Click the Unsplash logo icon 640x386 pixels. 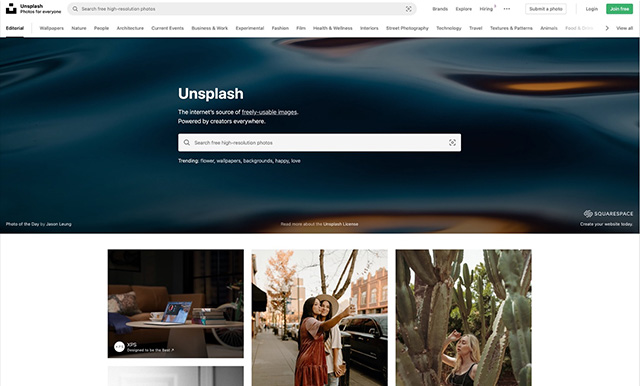(x=11, y=9)
